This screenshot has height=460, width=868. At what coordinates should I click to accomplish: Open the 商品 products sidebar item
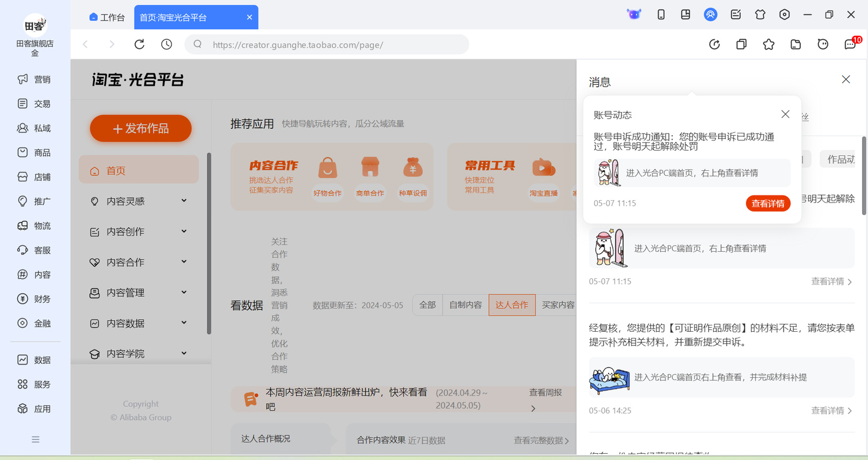[35, 152]
